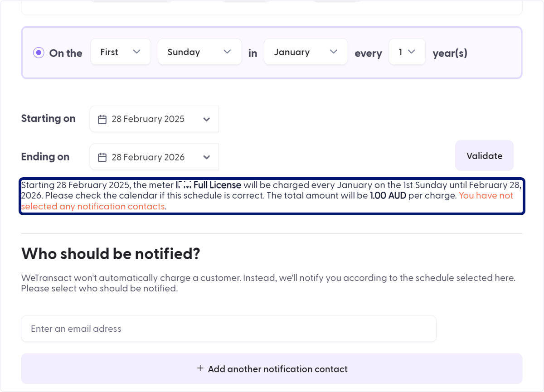
Task: Click the plus icon on Add contact button
Action: (x=200, y=368)
